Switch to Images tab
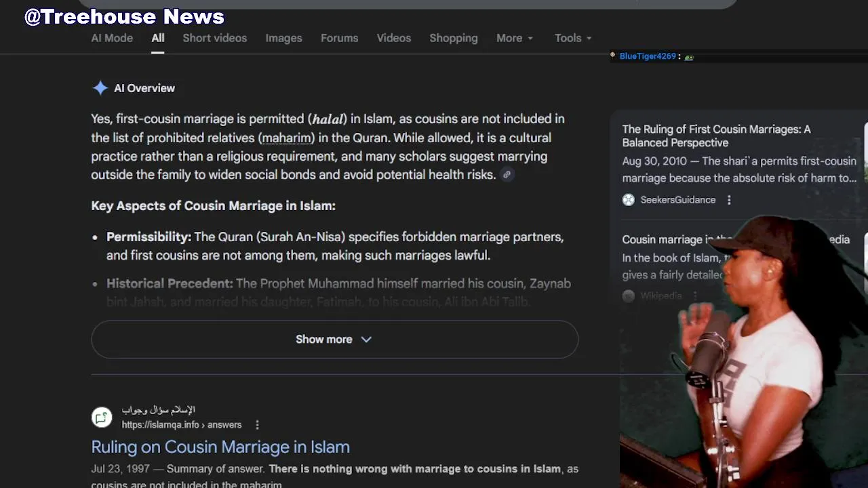The height and width of the screenshot is (488, 868). click(283, 38)
